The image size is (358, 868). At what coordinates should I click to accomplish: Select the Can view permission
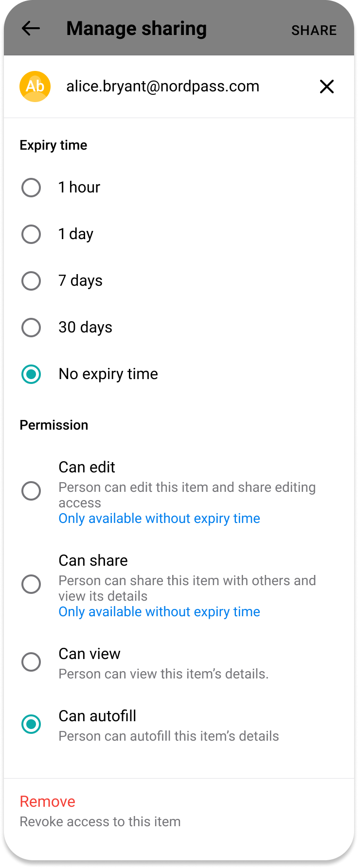point(31,662)
